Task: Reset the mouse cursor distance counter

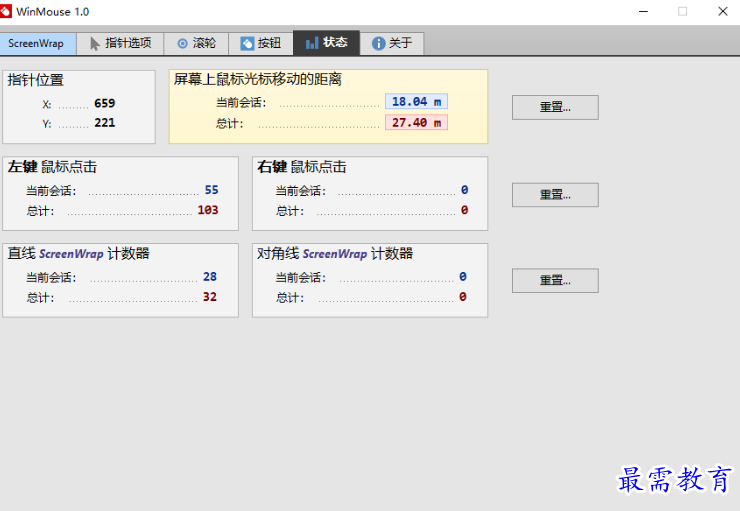Action: 555,108
